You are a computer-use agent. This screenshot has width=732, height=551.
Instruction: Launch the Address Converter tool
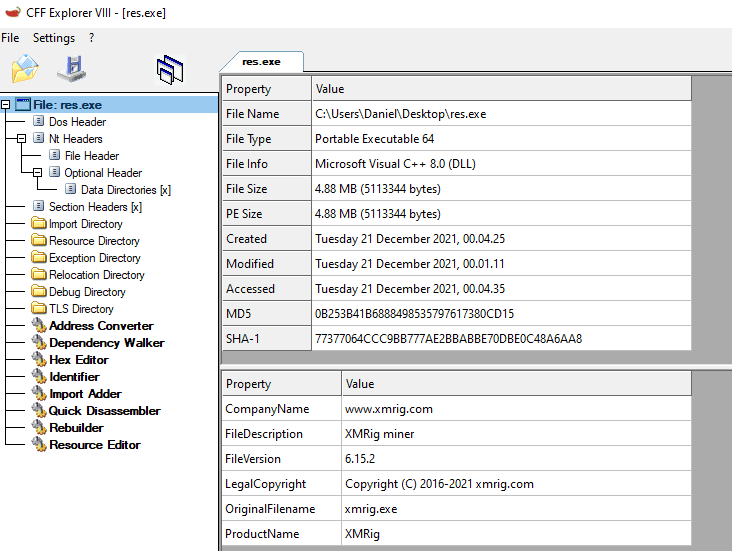(x=101, y=326)
